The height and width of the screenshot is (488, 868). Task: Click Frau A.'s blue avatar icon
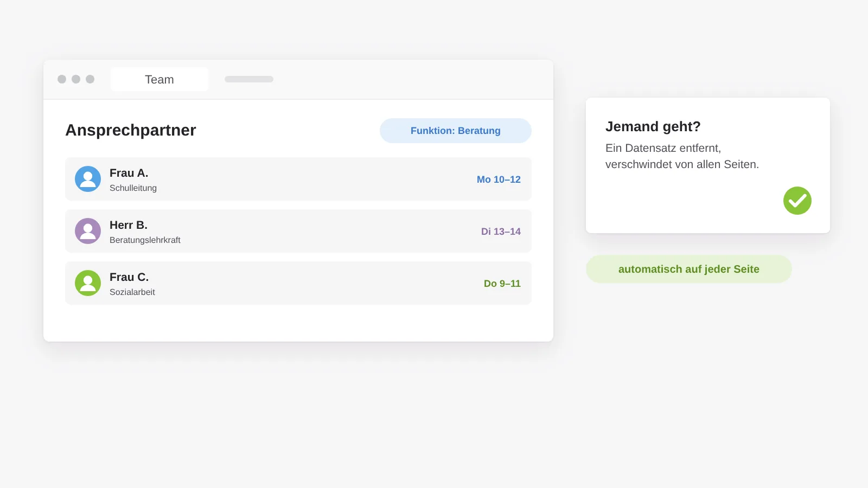[x=88, y=179]
